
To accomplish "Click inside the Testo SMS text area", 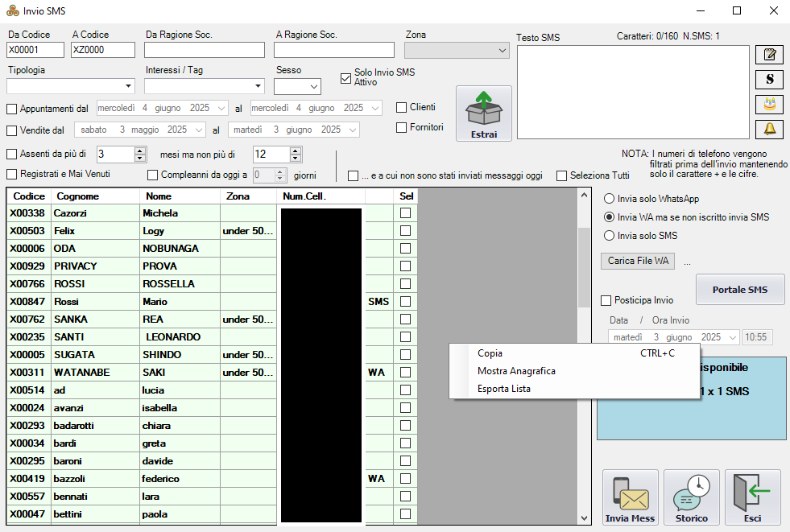I will pos(633,92).
